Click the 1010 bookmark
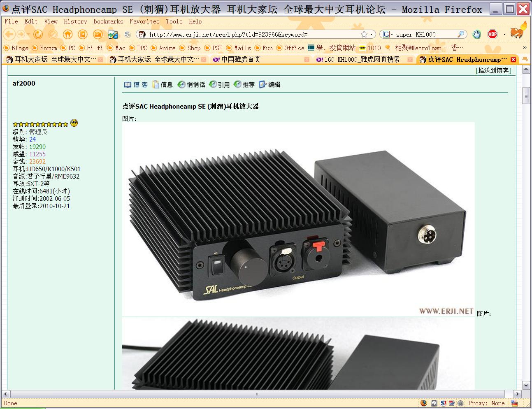The height and width of the screenshot is (409, 532). 370,48
